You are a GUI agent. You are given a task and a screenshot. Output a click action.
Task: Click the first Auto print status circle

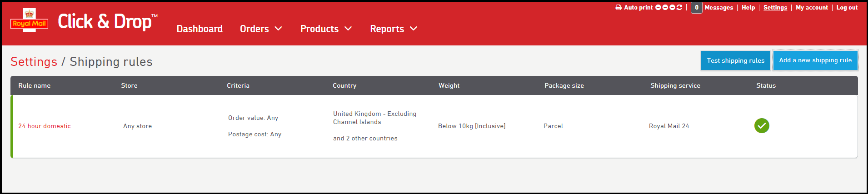coord(658,8)
